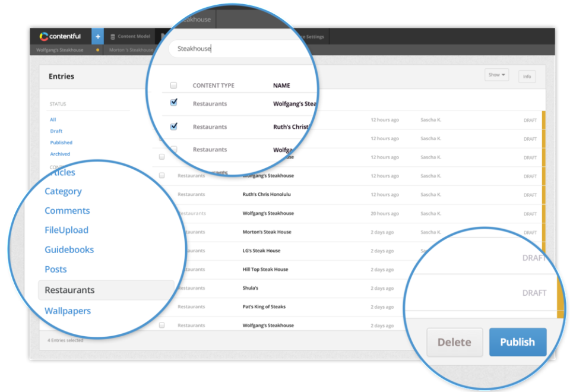Click the Info button
The height and width of the screenshot is (392, 570).
pyautogui.click(x=527, y=77)
